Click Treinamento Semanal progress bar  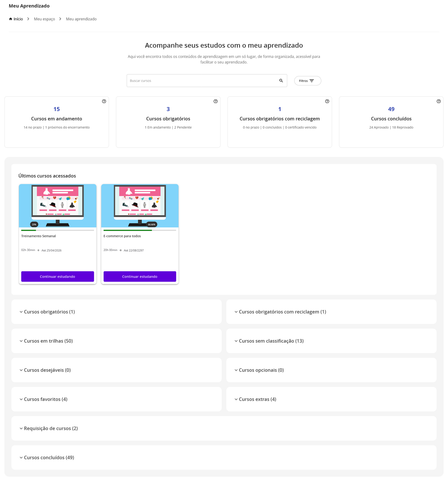click(x=57, y=230)
